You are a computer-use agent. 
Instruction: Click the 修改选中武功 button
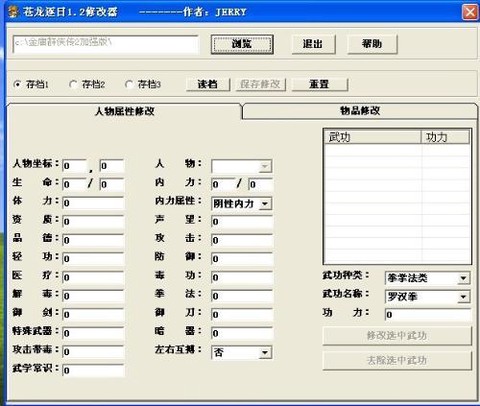(x=397, y=336)
